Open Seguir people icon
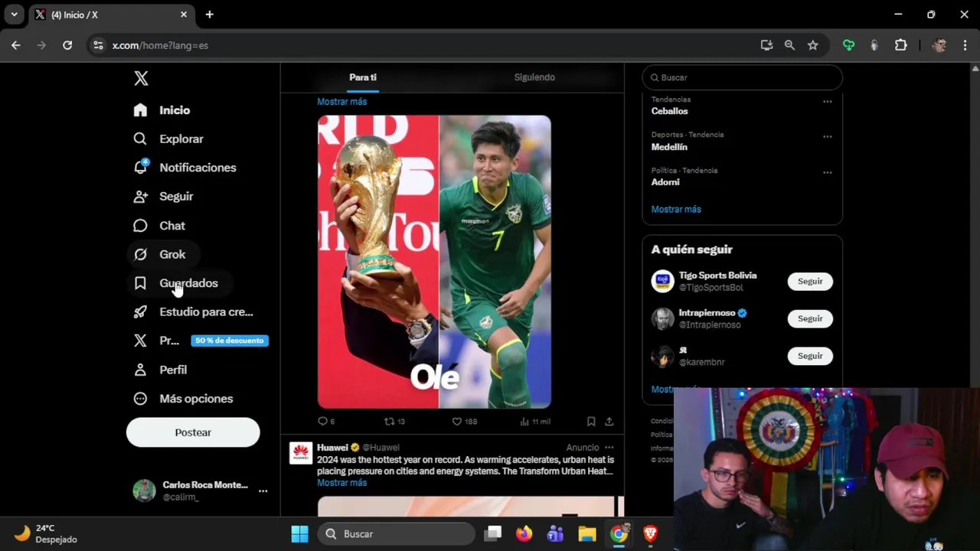980x551 pixels. [140, 197]
